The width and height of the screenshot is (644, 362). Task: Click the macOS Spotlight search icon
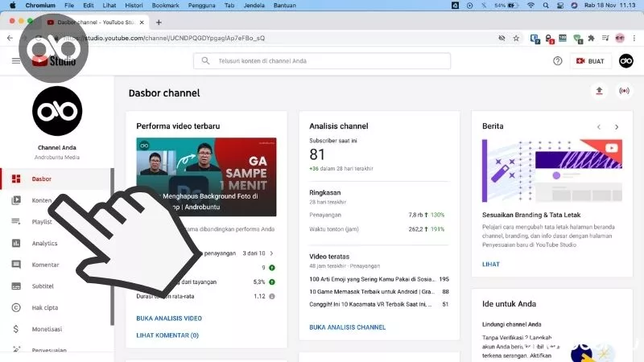[x=546, y=6]
